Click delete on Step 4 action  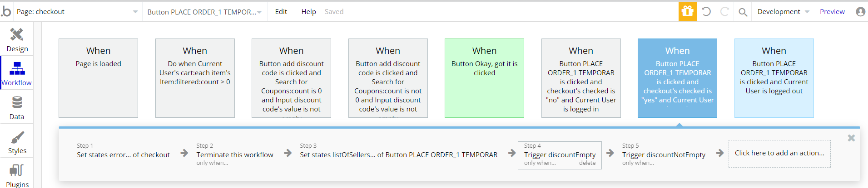[x=587, y=163]
